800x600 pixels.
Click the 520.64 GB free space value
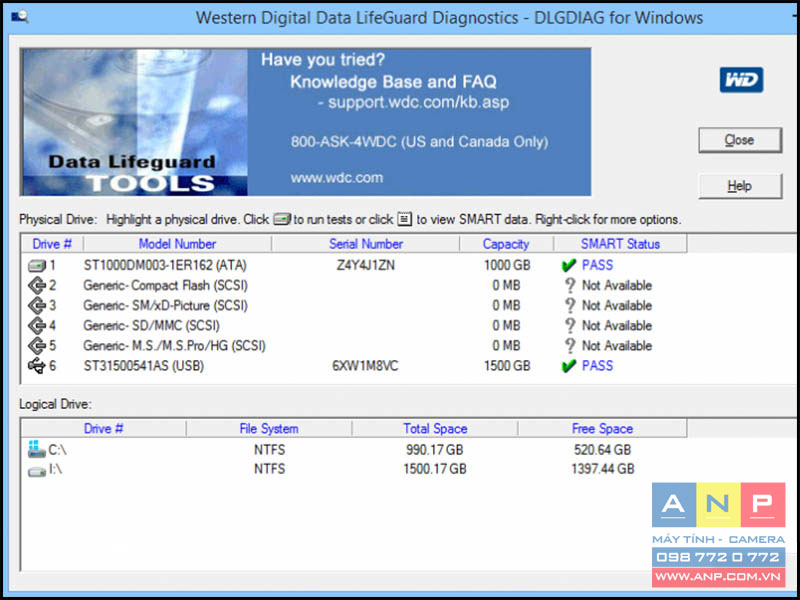(x=603, y=450)
